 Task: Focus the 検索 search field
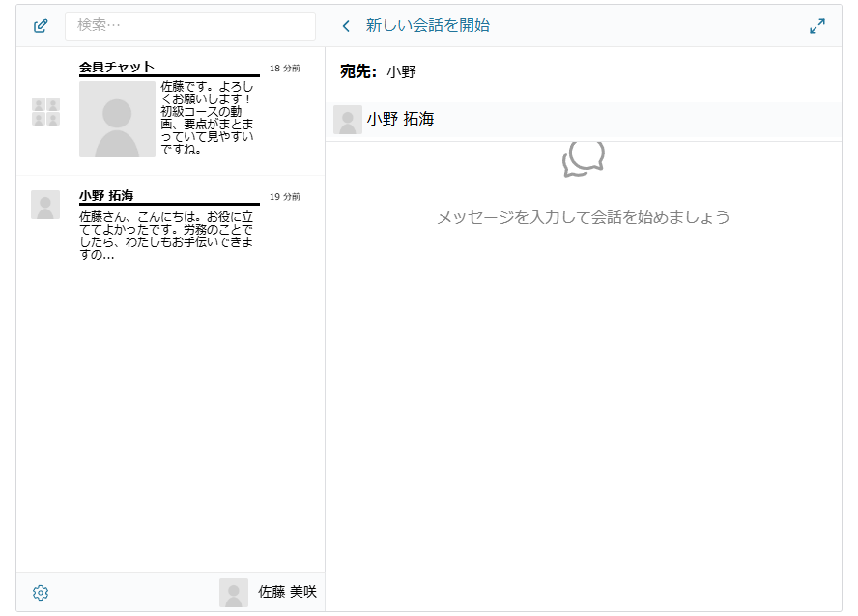point(190,26)
